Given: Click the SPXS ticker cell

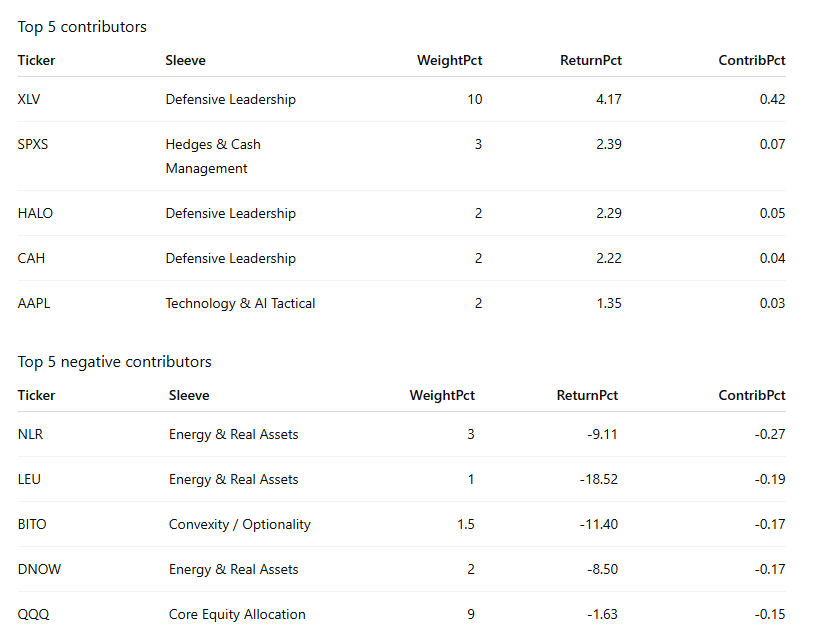Looking at the screenshot, I should click(33, 144).
